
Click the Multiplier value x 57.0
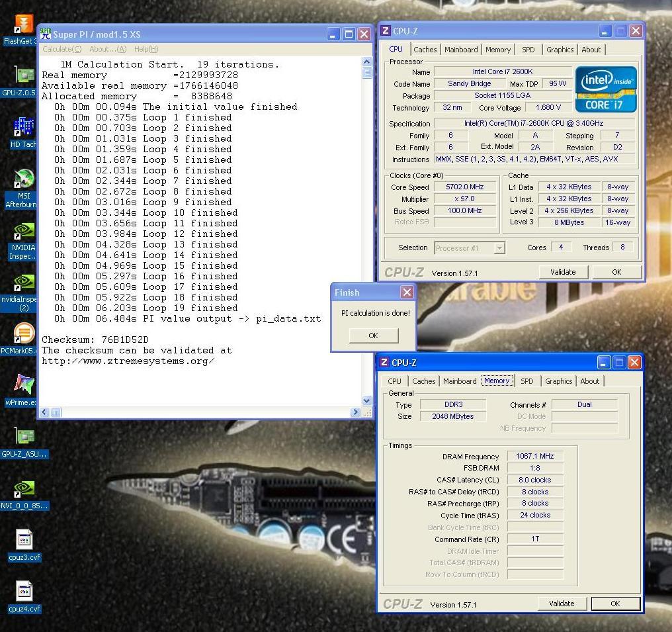click(464, 199)
